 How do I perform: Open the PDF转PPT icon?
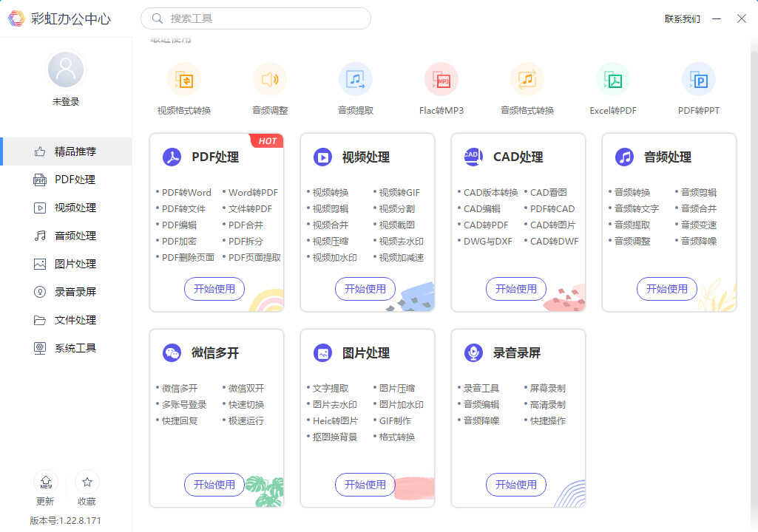(x=699, y=80)
